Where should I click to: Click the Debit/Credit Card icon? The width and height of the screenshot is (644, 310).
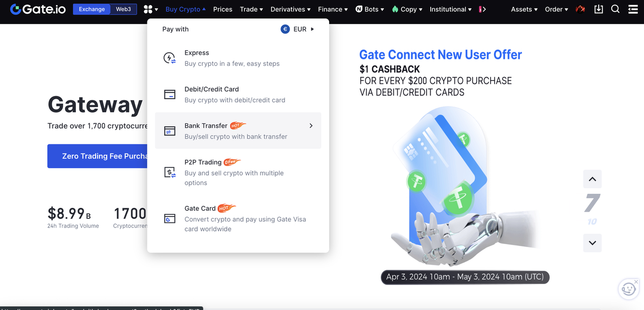tap(170, 95)
